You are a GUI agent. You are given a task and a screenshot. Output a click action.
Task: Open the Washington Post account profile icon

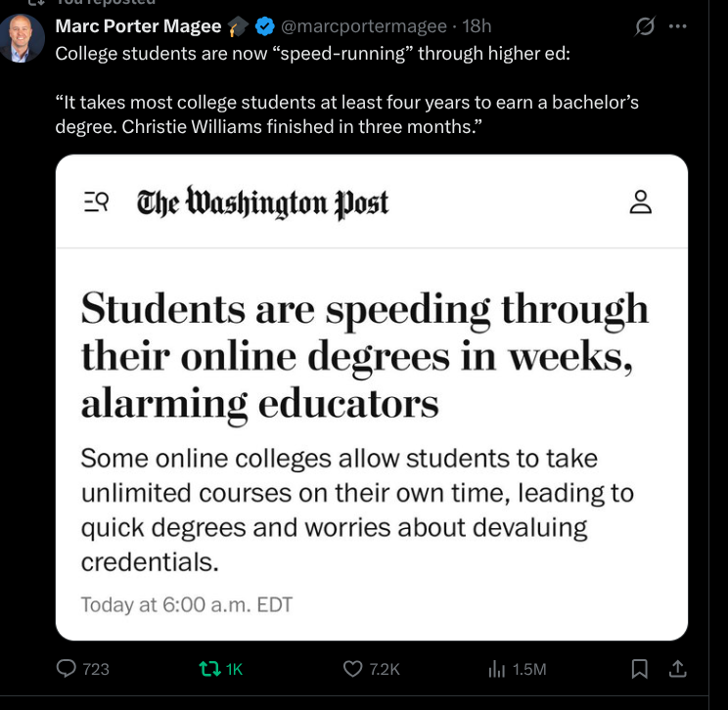coord(641,202)
